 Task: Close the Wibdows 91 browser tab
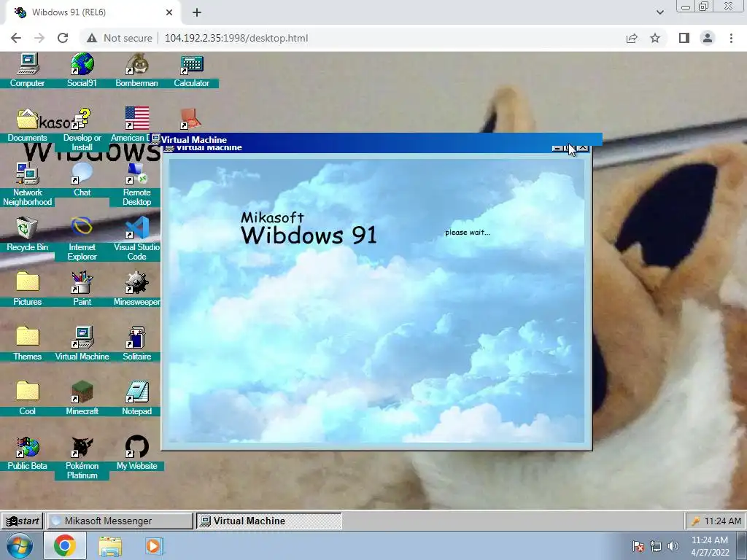coord(169,12)
